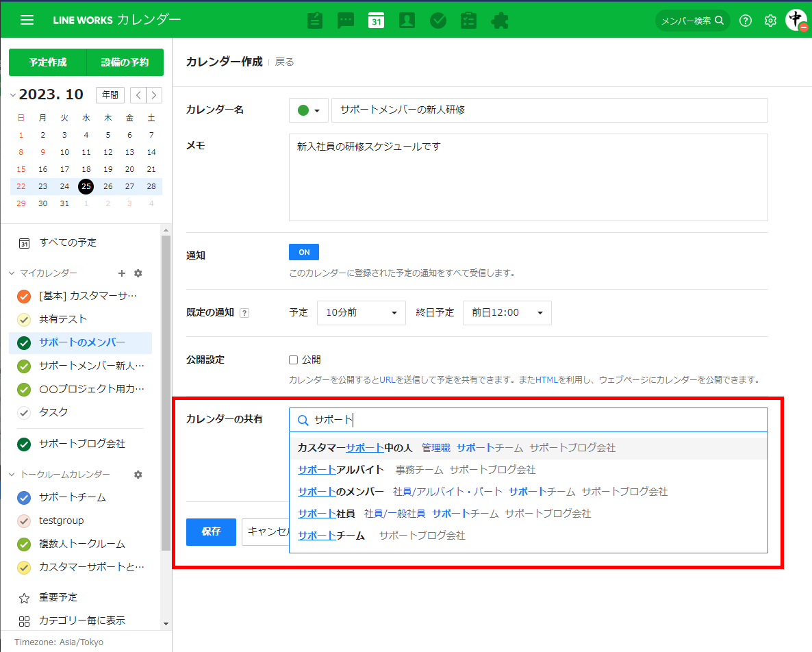Turn off the notification ON toggle

coord(304,253)
